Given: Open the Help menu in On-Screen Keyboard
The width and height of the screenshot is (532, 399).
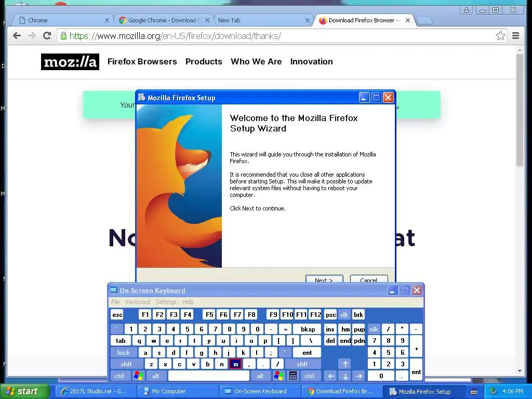Looking at the screenshot, I should tap(188, 302).
